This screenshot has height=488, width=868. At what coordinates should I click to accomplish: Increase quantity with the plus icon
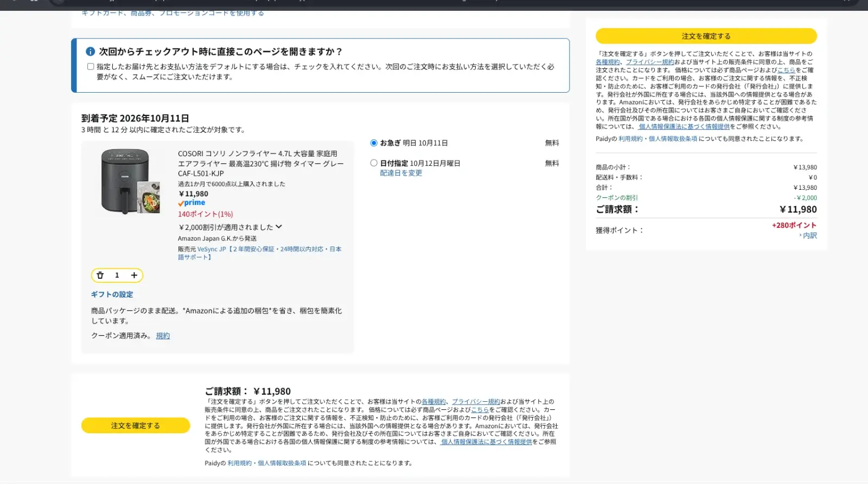click(x=134, y=275)
